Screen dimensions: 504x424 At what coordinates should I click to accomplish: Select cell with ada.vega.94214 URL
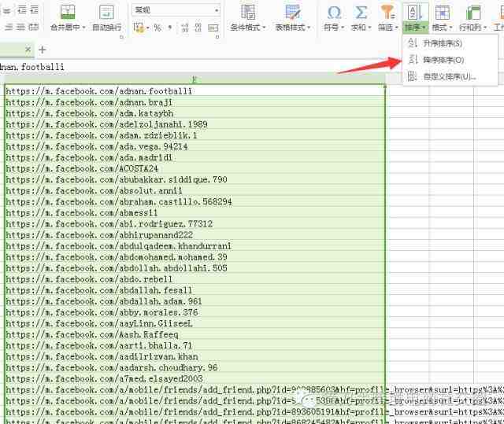click(195, 146)
